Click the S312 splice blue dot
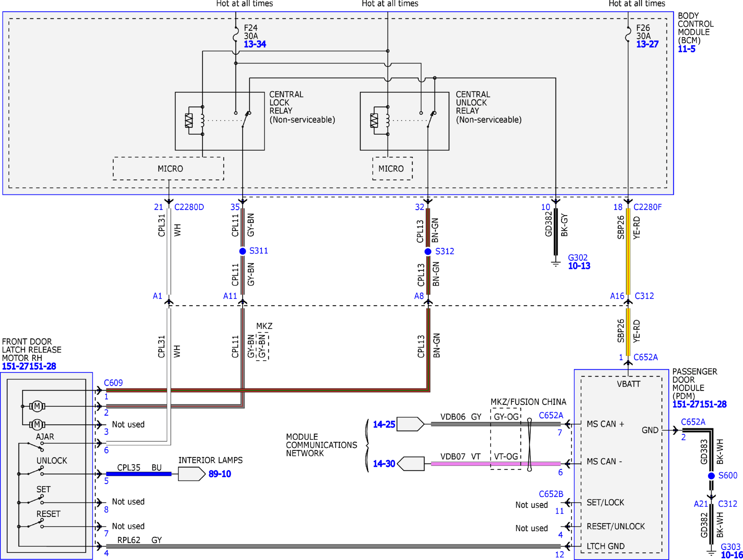The width and height of the screenshot is (743, 560). tap(428, 251)
